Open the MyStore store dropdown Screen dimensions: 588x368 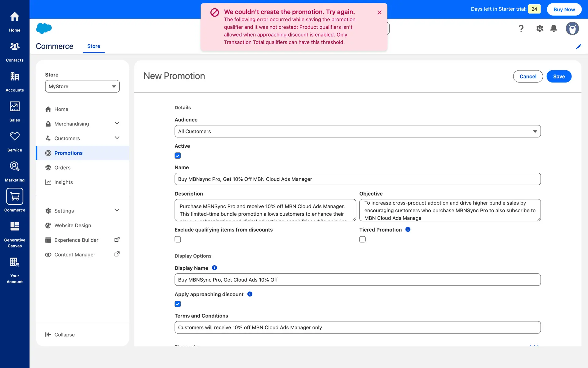pos(82,86)
